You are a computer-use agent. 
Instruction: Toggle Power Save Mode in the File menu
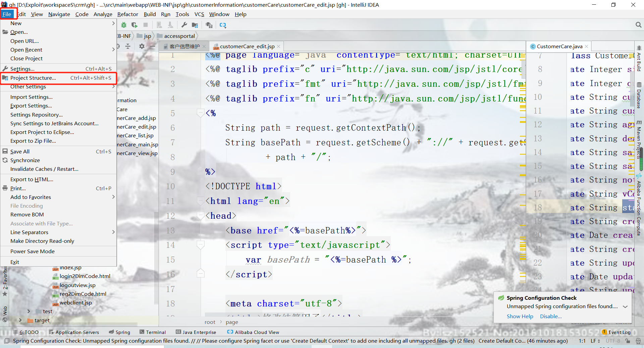[x=58, y=252]
